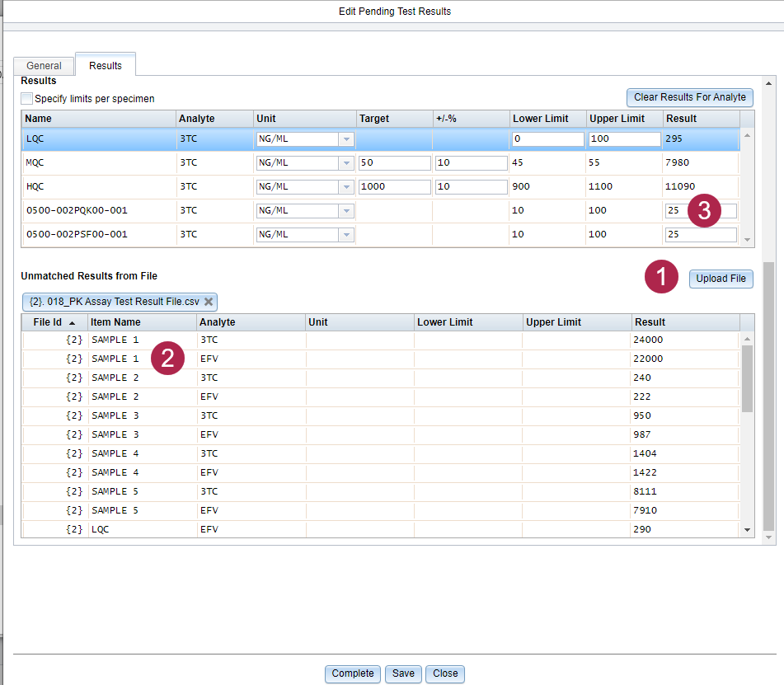The height and width of the screenshot is (685, 784).
Task: Open the Unit dropdown for 0500-002PSF00-001
Action: (x=346, y=235)
